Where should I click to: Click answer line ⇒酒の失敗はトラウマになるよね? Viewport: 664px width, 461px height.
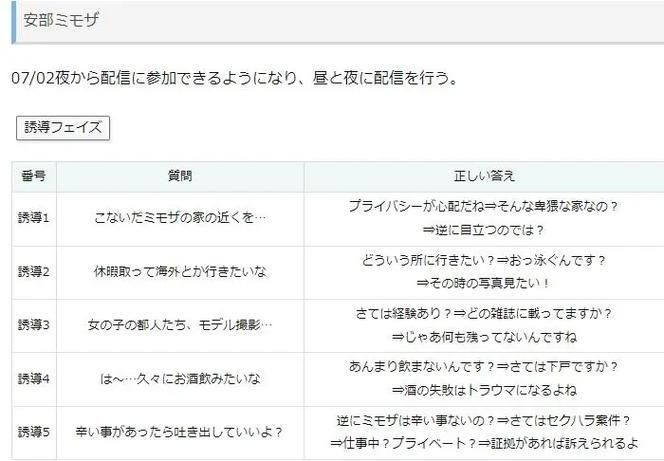(x=484, y=390)
